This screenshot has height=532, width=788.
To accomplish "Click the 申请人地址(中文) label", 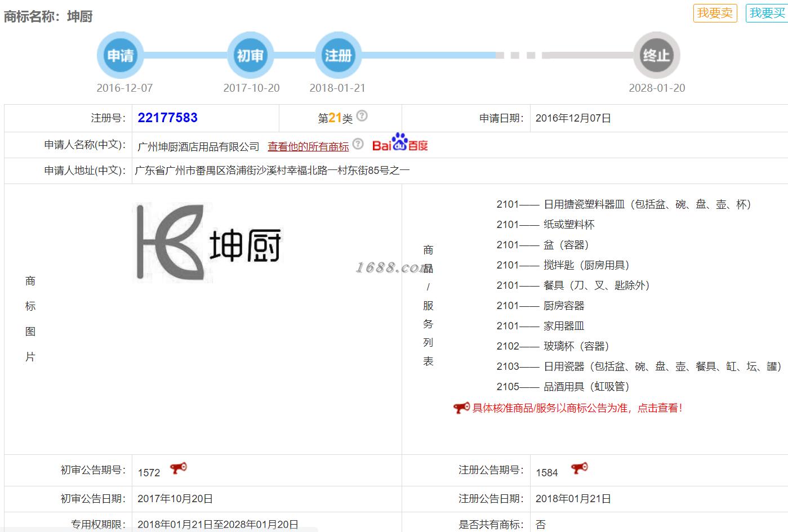I will (85, 171).
